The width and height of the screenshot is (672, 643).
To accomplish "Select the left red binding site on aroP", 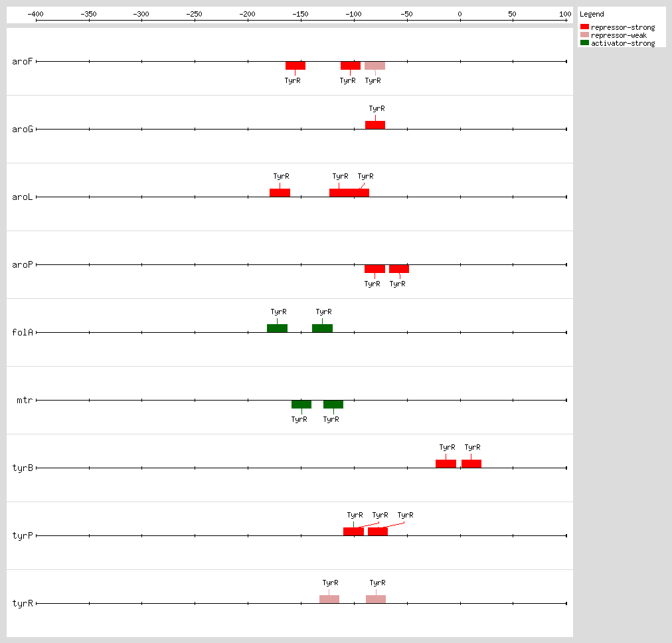I will 375,269.
